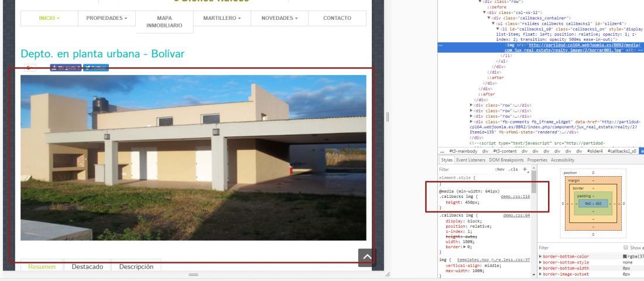Click the element.style rule
This screenshot has width=644, height=281.
pyautogui.click(x=457, y=178)
